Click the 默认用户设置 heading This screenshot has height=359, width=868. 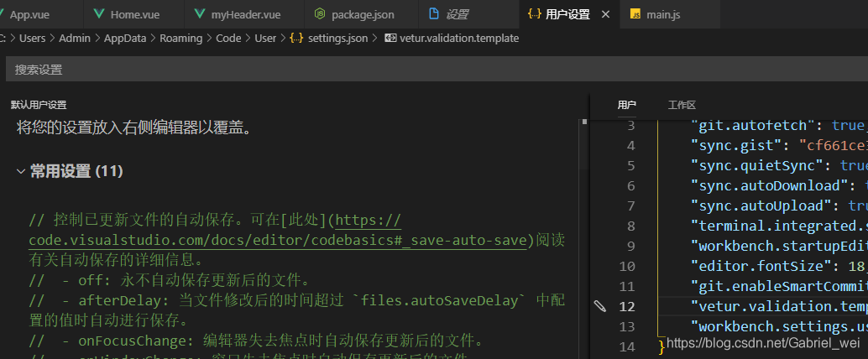pyautogui.click(x=39, y=105)
